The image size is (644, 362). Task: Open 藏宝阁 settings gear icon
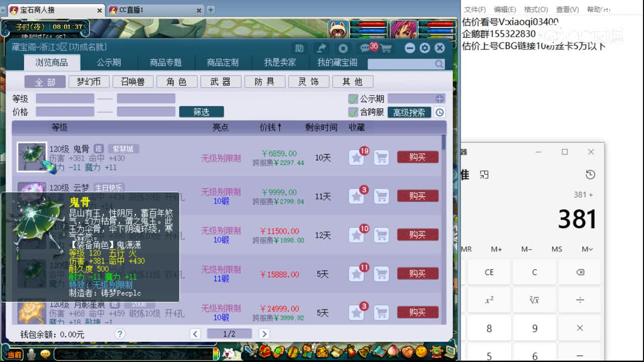[425, 48]
